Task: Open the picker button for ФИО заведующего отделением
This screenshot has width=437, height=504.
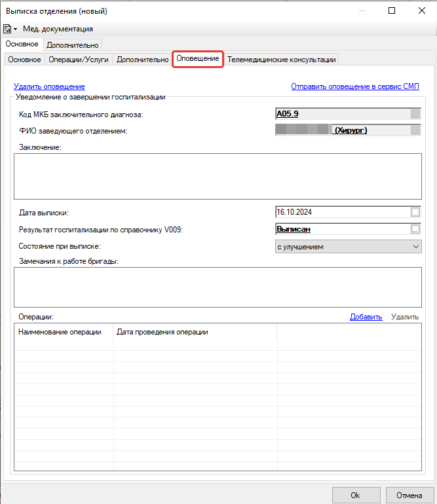Action: (x=415, y=130)
